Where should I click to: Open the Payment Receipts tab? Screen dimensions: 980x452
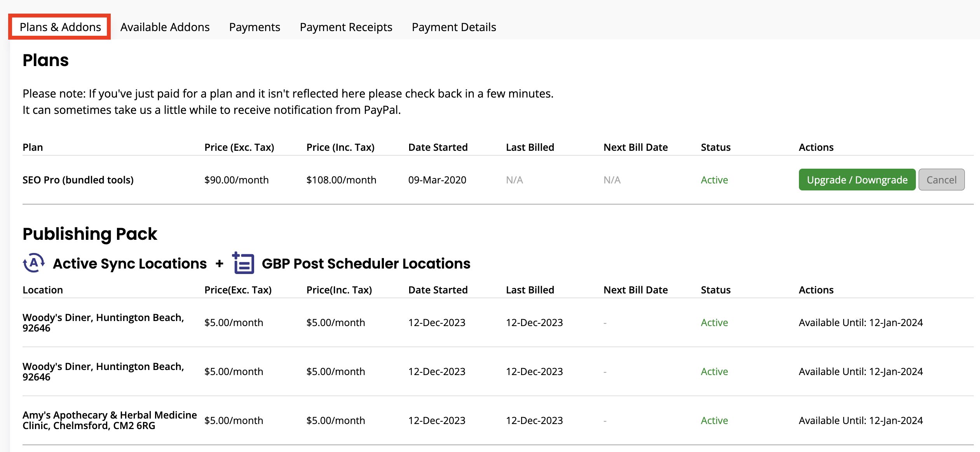pos(346,27)
